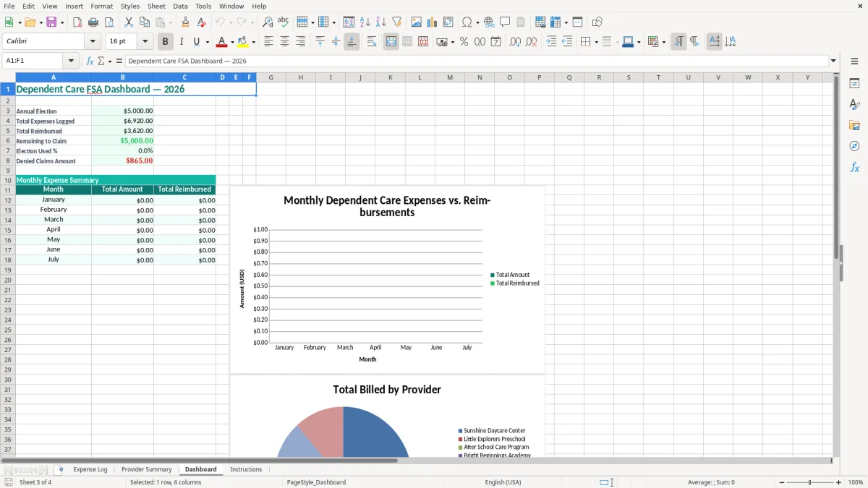The height and width of the screenshot is (488, 868).
Task: Click the AutoFilter funnel icon
Action: coord(397,22)
